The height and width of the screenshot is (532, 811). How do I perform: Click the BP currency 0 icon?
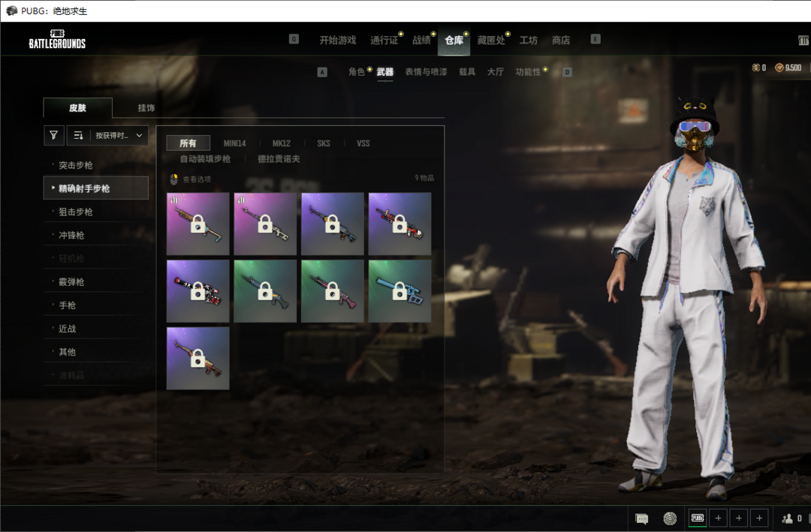click(756, 68)
